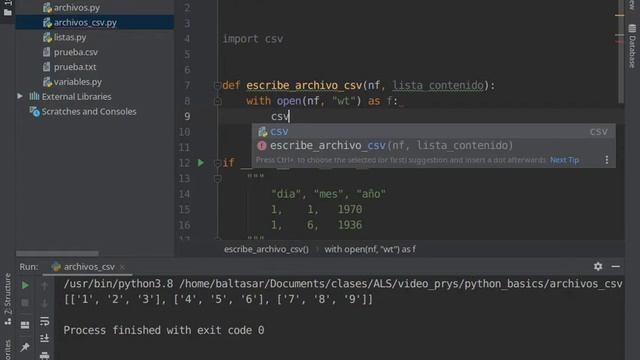Click the prueba.csv file icon
The image size is (640, 360).
point(47,52)
